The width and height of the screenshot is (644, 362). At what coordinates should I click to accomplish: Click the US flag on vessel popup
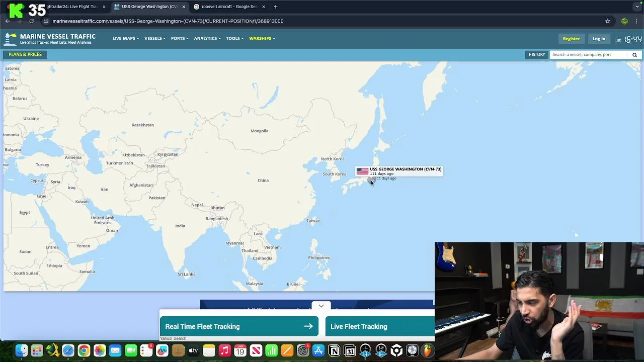[x=362, y=171]
